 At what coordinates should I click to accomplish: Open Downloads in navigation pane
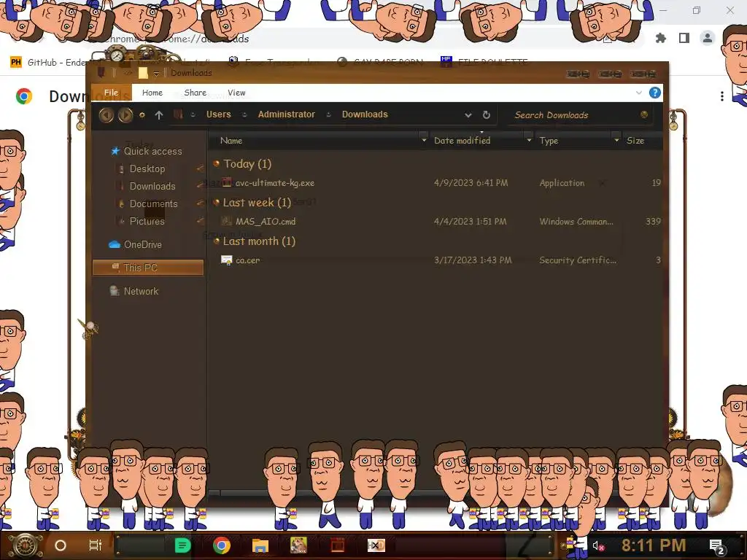pos(152,186)
